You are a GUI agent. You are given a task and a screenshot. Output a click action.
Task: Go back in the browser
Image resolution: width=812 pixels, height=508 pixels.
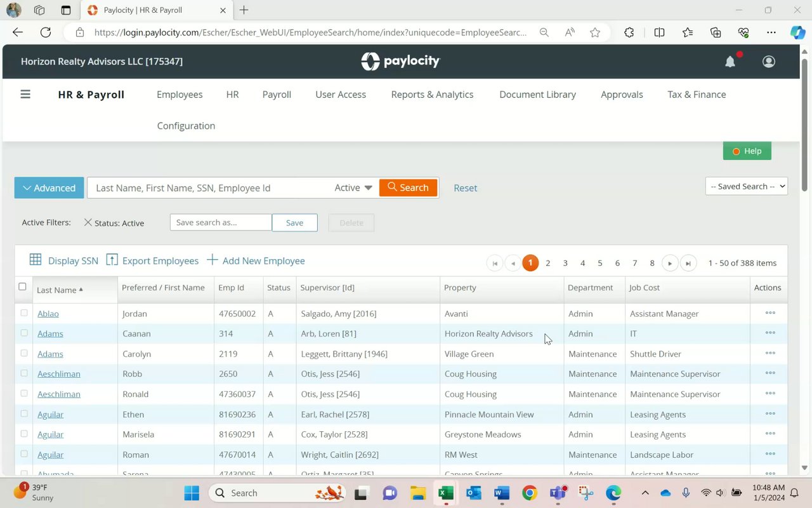click(x=18, y=32)
